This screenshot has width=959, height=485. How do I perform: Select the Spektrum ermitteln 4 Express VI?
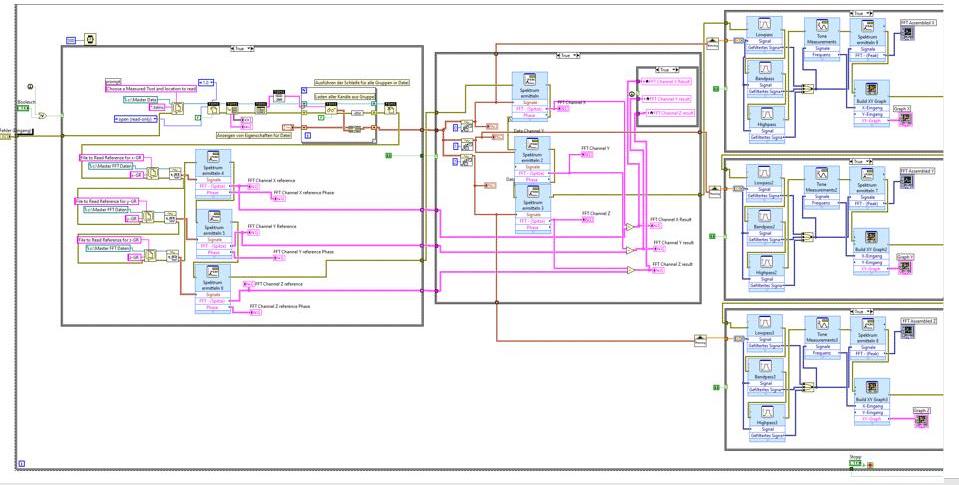(213, 174)
